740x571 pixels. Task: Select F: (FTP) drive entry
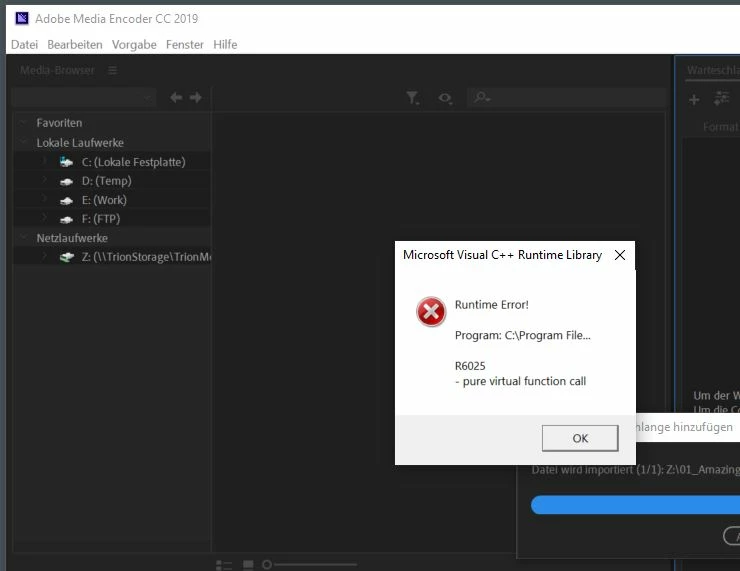[x=101, y=219]
